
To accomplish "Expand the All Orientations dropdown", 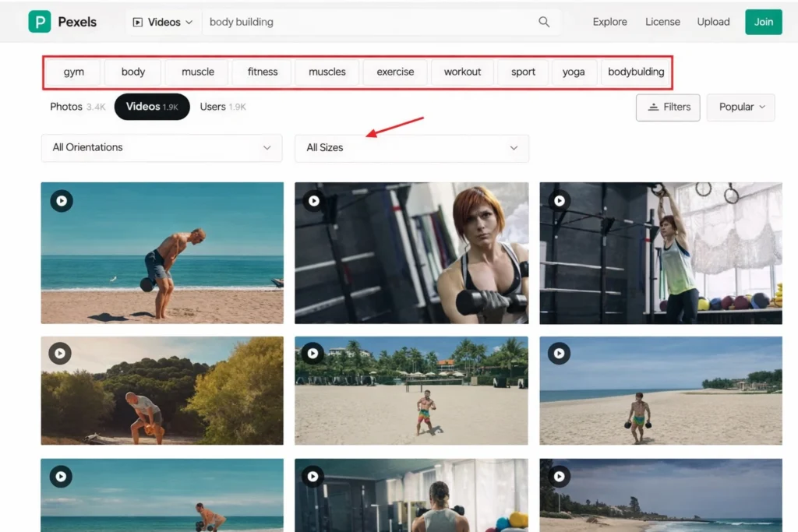I will tap(161, 147).
